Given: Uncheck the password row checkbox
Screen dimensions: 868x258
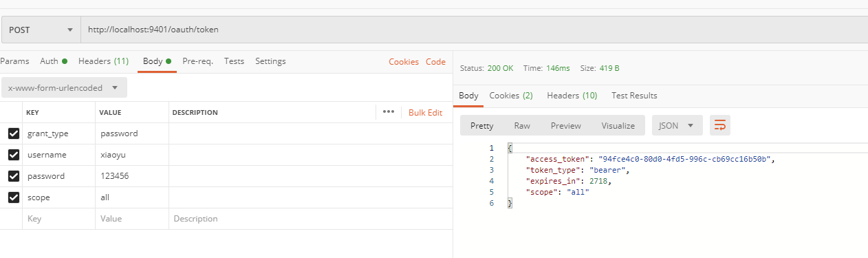Looking at the screenshot, I should (13, 176).
